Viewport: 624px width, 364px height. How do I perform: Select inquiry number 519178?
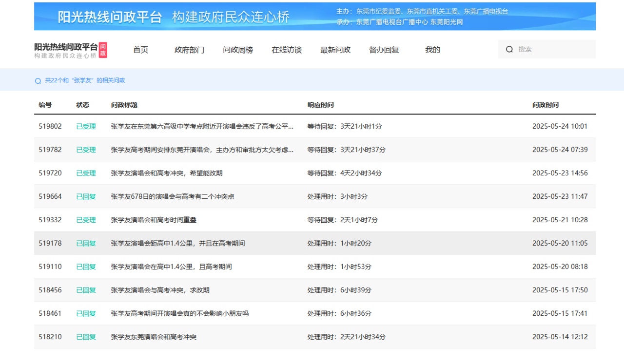[x=50, y=243]
